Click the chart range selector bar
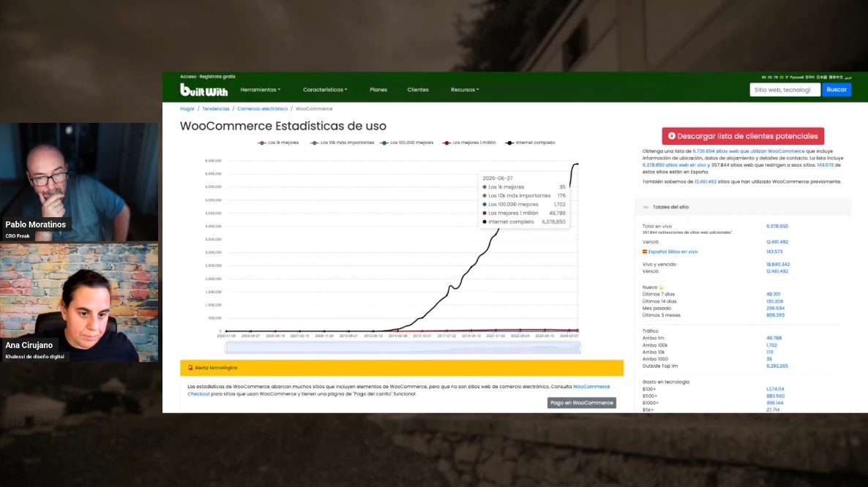 403,347
